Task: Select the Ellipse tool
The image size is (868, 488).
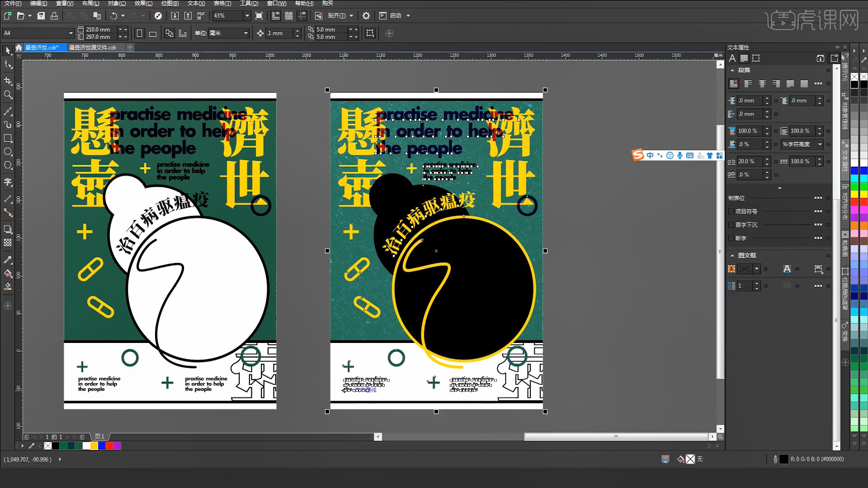Action: pyautogui.click(x=8, y=152)
